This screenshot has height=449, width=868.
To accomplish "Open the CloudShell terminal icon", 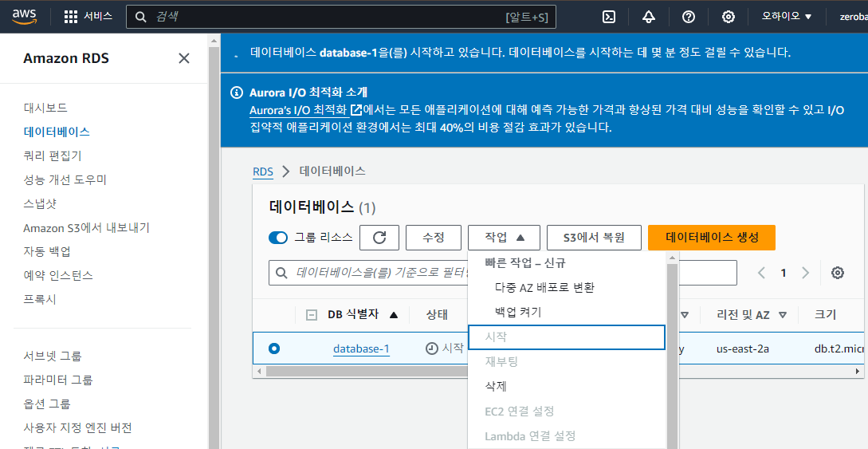I will pyautogui.click(x=608, y=17).
